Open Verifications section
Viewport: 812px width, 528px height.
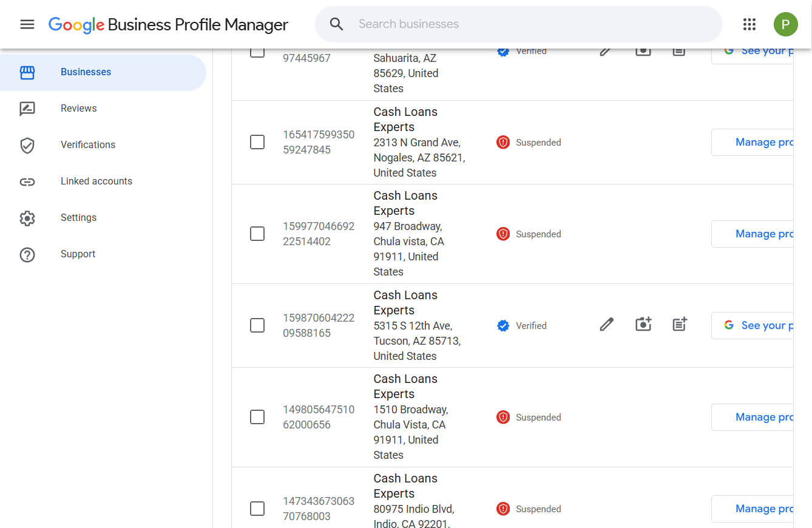coord(103,145)
